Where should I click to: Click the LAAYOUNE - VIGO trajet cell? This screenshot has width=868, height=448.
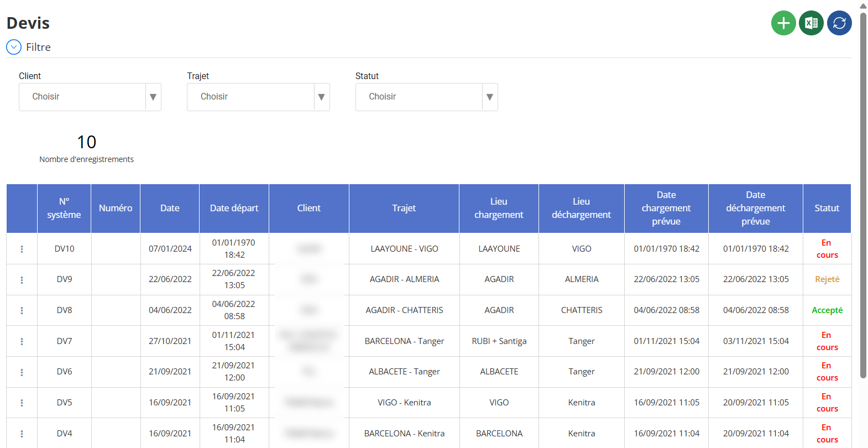click(x=404, y=249)
